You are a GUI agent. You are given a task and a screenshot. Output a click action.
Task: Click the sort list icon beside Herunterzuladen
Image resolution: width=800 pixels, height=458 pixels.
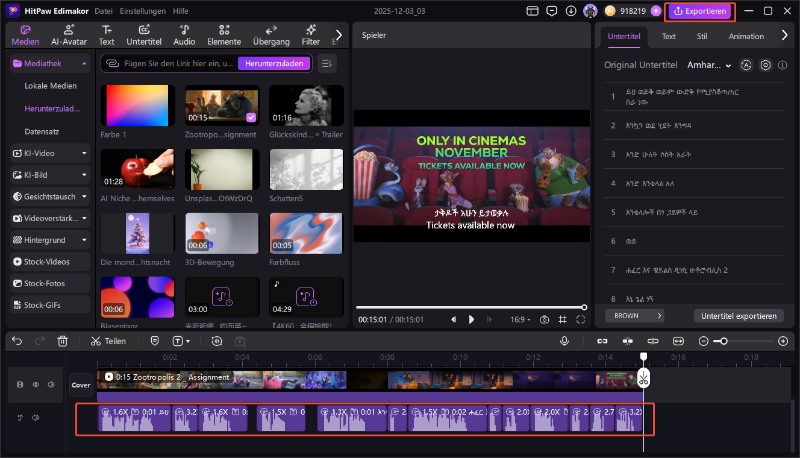coord(326,63)
